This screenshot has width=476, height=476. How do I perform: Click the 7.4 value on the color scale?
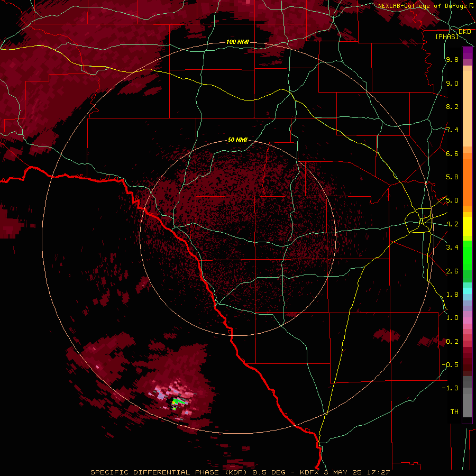click(x=452, y=130)
